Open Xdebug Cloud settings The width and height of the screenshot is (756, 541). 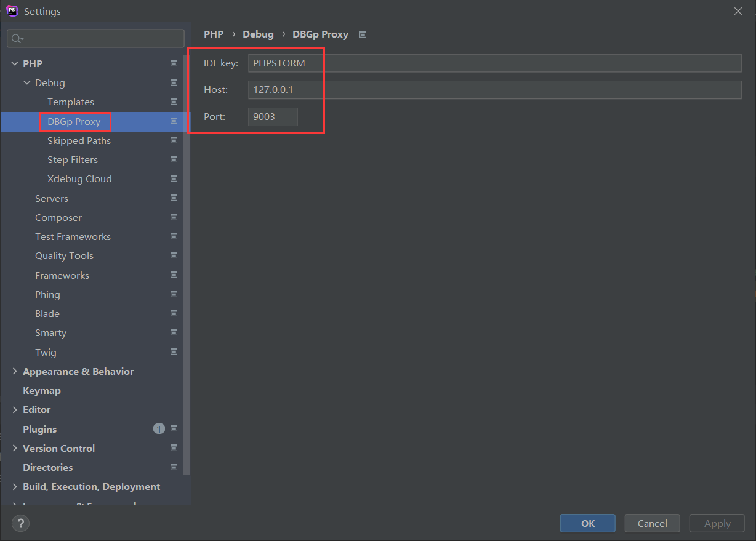(x=79, y=178)
